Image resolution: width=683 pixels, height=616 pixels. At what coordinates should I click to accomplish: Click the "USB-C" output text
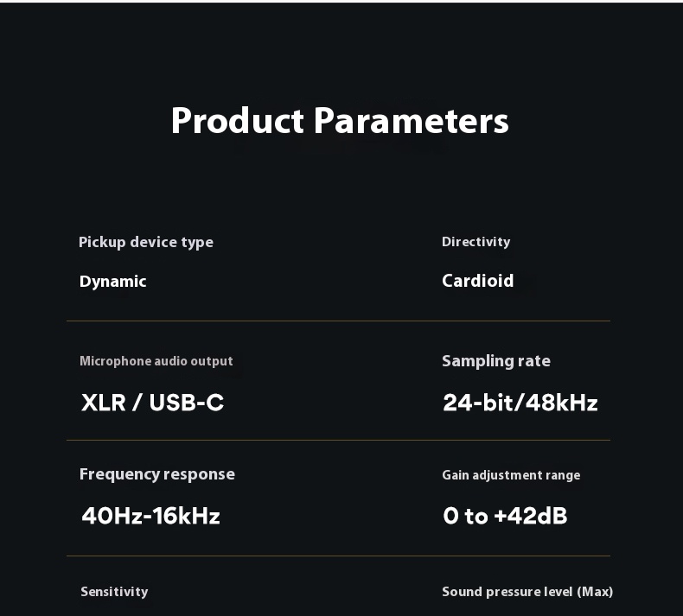(x=186, y=403)
